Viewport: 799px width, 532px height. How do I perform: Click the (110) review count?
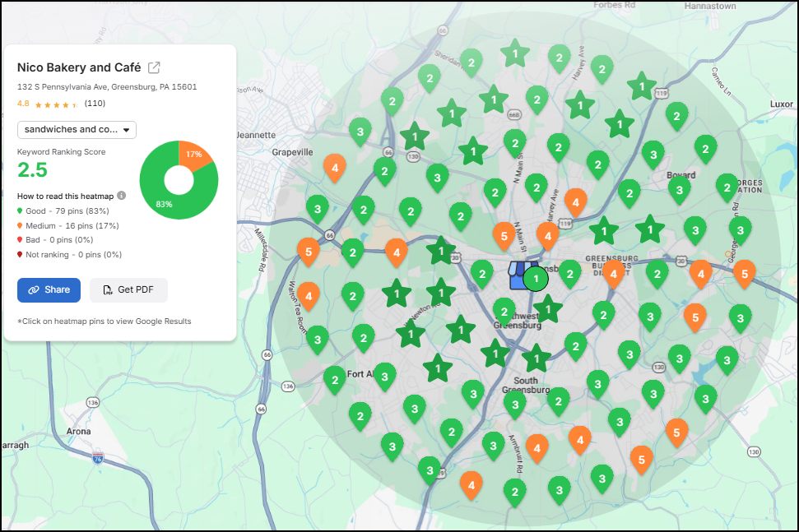pyautogui.click(x=95, y=104)
